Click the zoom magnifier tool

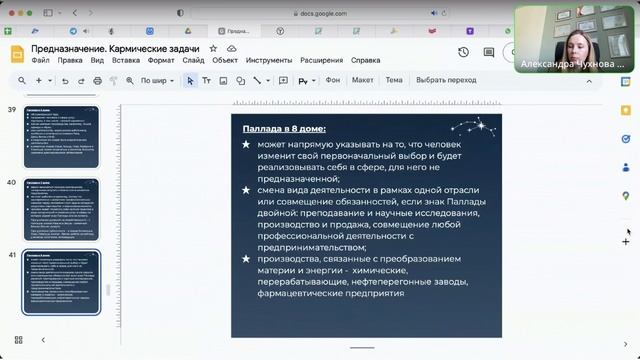click(130, 81)
